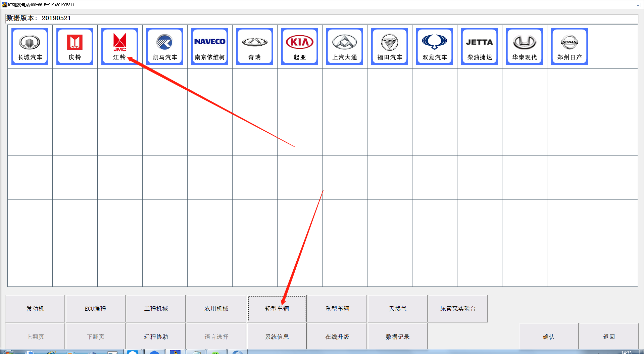Image resolution: width=644 pixels, height=354 pixels.
Task: Open the 庆铃 brand icon
Action: coord(75,46)
